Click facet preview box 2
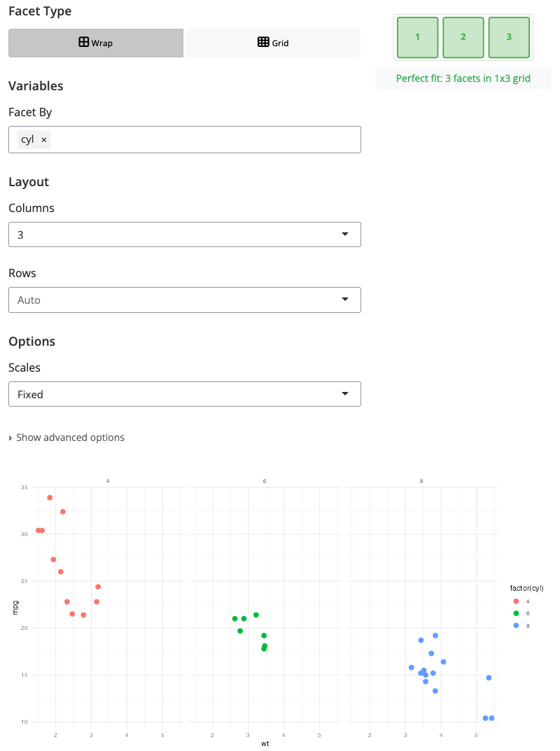The width and height of the screenshot is (560, 751). [463, 37]
